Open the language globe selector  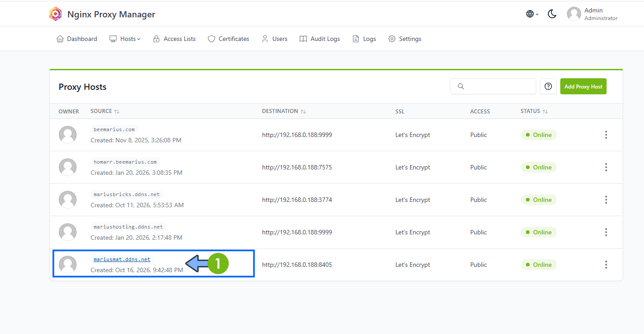pos(532,14)
